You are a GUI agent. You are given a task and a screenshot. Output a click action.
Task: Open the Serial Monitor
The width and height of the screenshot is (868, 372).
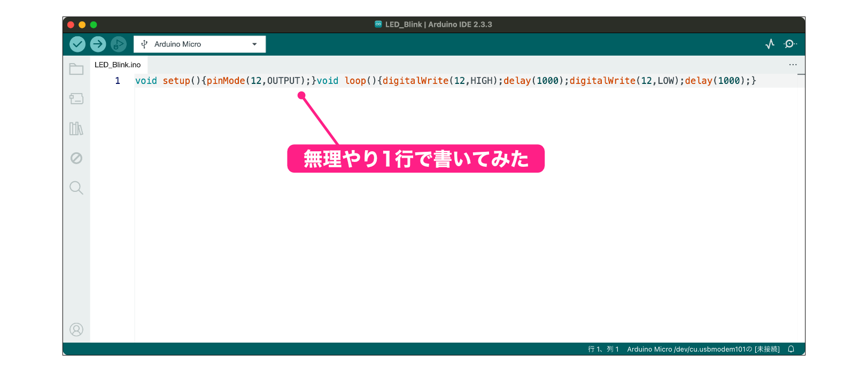790,44
